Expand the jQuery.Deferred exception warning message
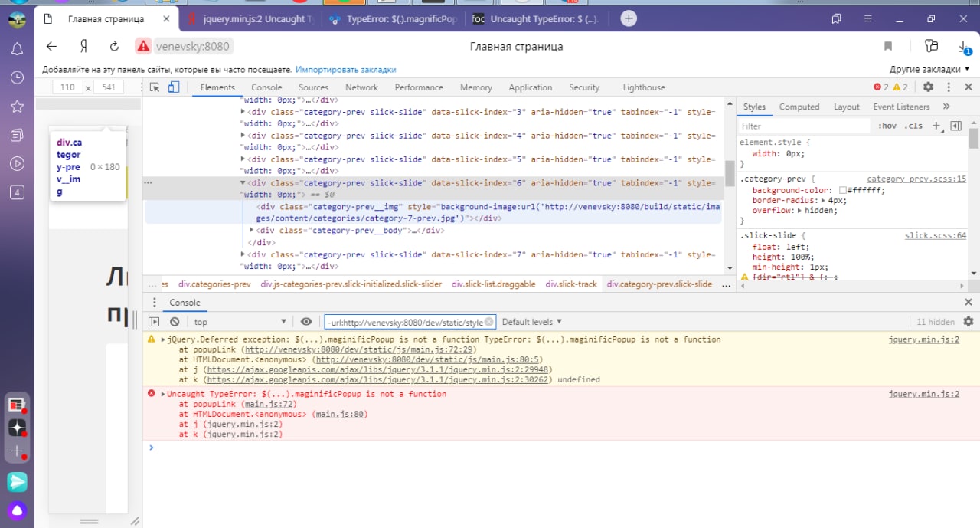The width and height of the screenshot is (980, 528). (163, 339)
